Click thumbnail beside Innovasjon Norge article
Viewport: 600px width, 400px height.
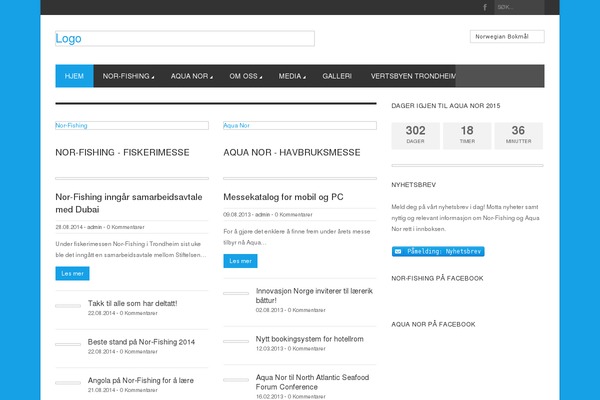tap(236, 294)
